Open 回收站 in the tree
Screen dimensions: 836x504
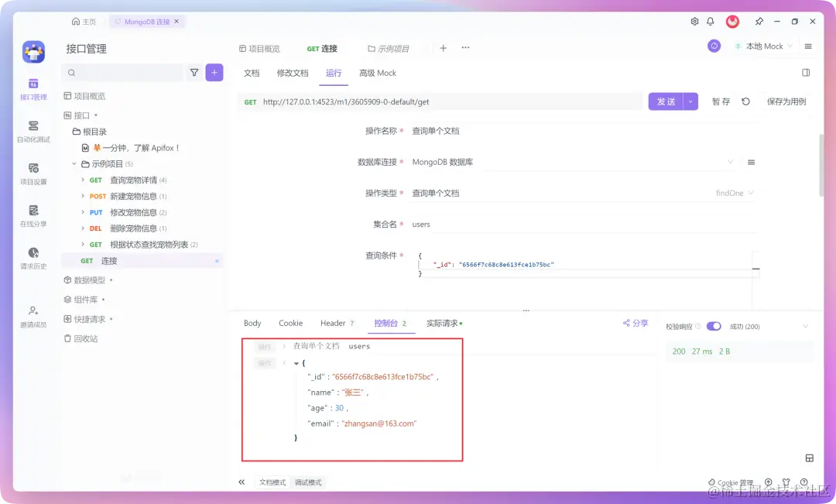(x=81, y=338)
